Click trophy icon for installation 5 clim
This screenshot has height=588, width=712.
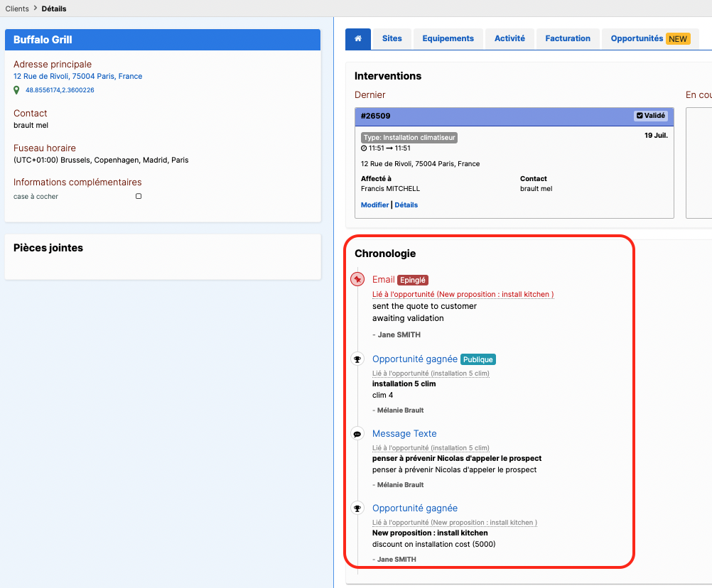click(x=357, y=359)
